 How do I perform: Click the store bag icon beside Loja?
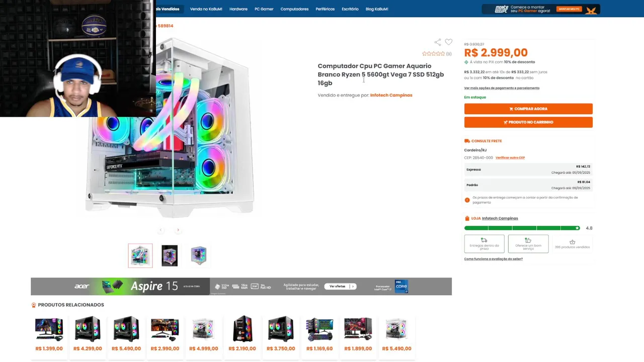pos(467,218)
